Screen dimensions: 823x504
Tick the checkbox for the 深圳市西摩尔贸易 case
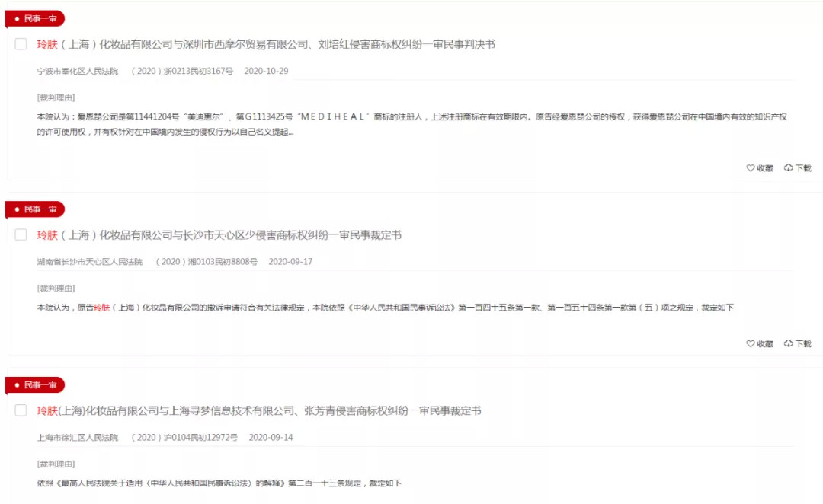pos(21,44)
